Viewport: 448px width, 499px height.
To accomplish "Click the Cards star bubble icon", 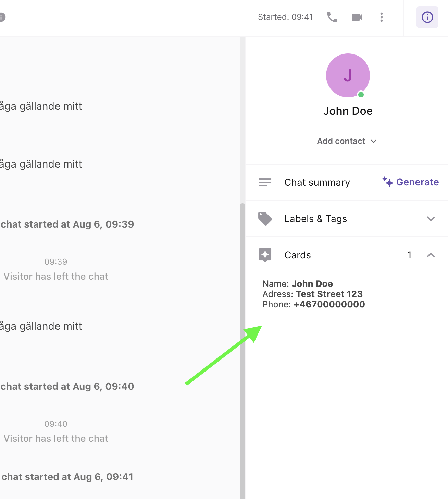I will point(265,255).
